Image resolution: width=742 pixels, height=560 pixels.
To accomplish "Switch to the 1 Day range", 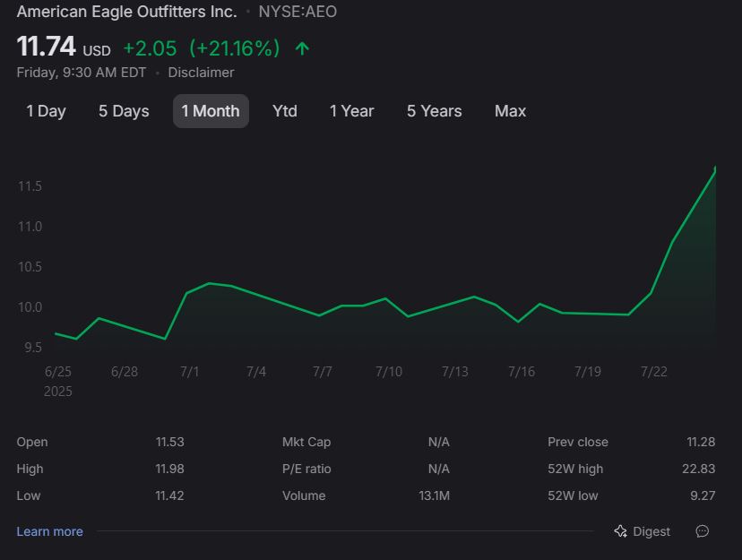I will point(46,111).
